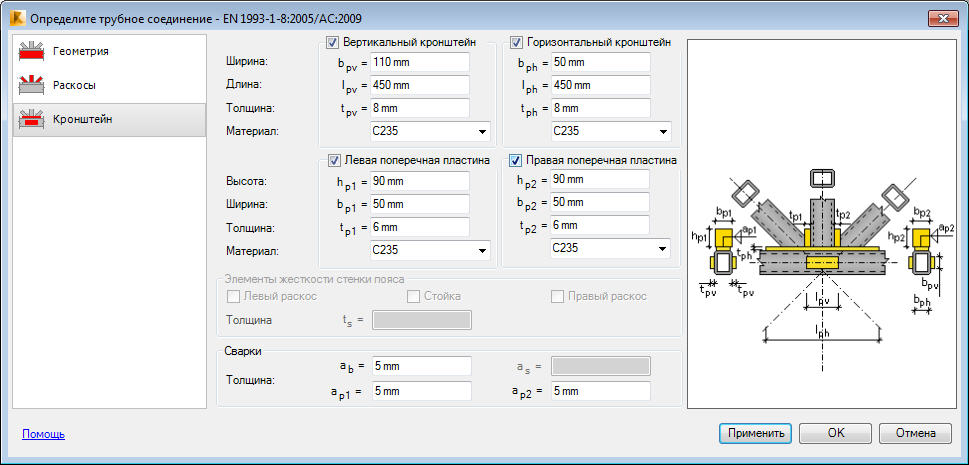Click the t p2 field 6 mm
This screenshot has width=969, height=465.
599,225
